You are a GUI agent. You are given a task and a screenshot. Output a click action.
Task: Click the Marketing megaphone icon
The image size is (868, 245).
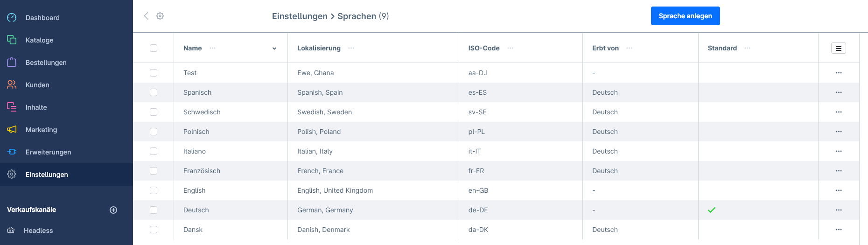[12, 130]
